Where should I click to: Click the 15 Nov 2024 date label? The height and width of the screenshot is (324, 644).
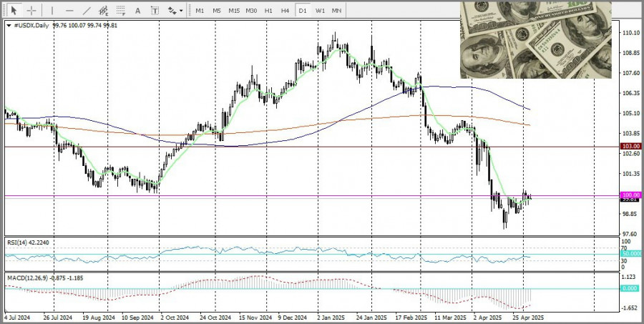(x=255, y=318)
